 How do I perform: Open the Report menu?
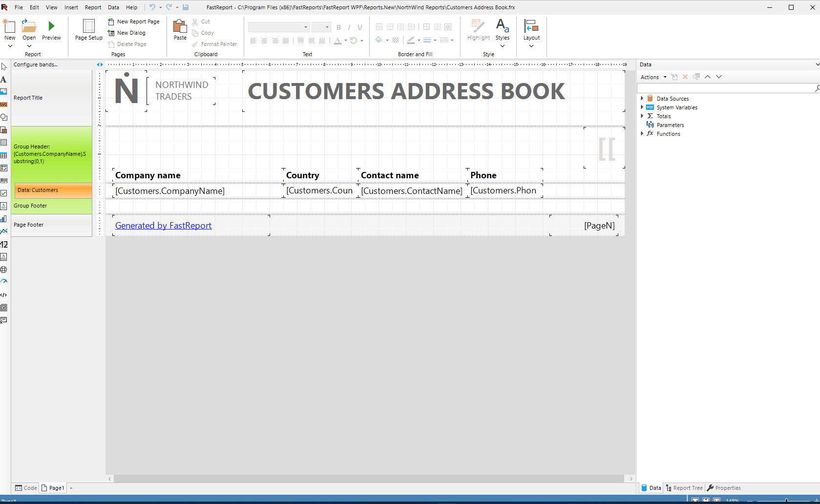(x=93, y=7)
